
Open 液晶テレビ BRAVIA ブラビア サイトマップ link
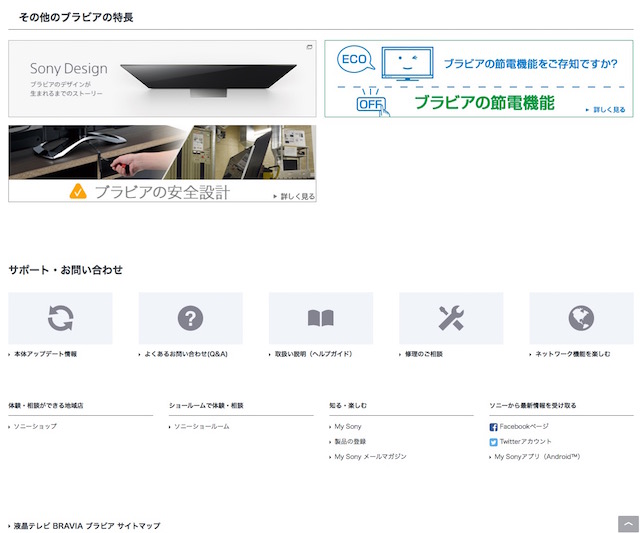click(87, 526)
